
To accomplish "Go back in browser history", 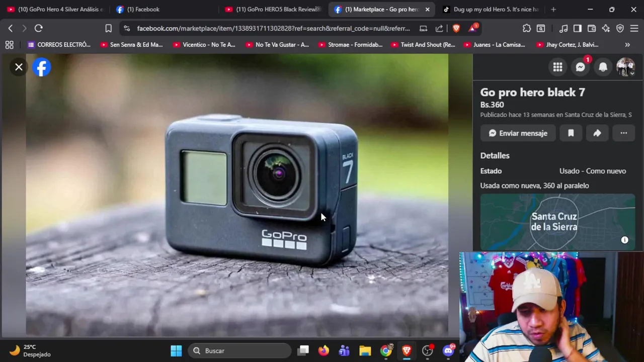I will click(x=11, y=28).
